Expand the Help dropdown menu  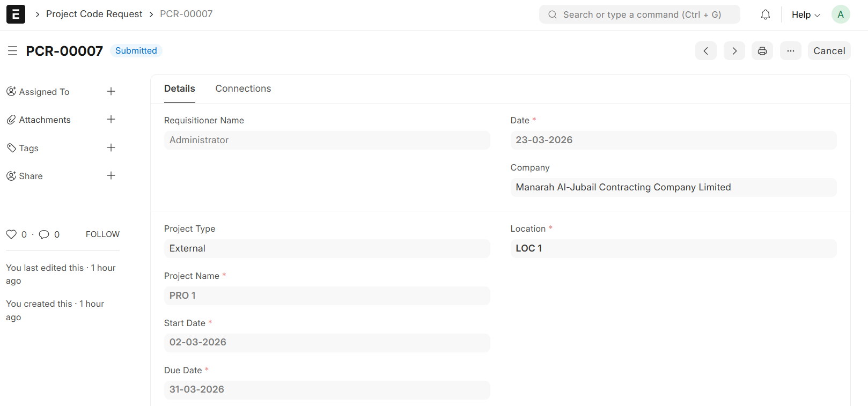[x=805, y=14]
